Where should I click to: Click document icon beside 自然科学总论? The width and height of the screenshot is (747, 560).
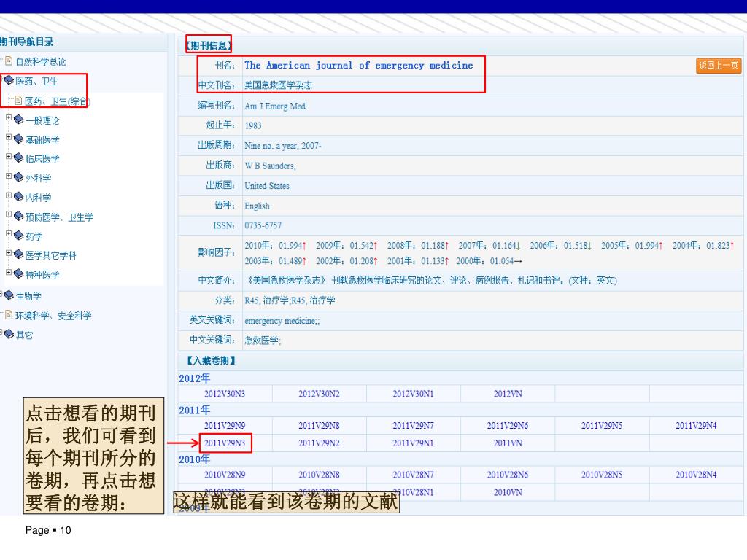[9, 61]
